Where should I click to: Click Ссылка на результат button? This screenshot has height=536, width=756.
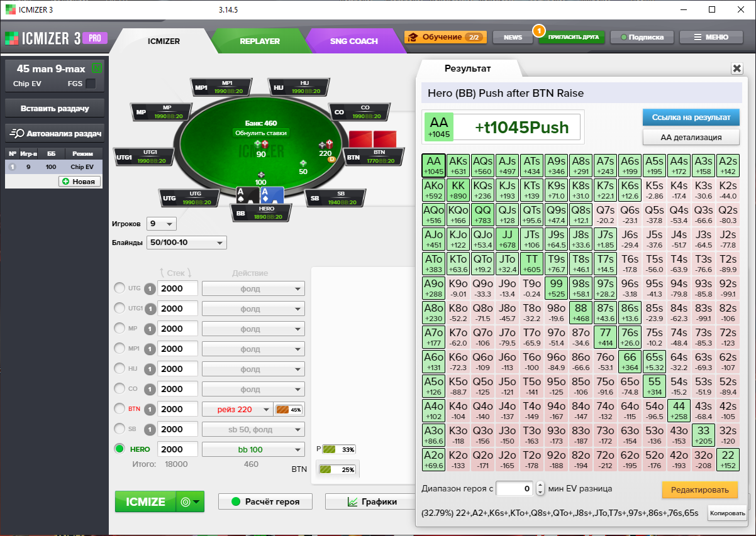[691, 118]
